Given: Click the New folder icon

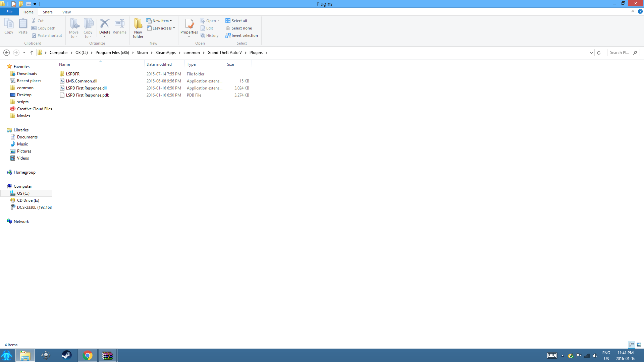Looking at the screenshot, I should pyautogui.click(x=138, y=24).
